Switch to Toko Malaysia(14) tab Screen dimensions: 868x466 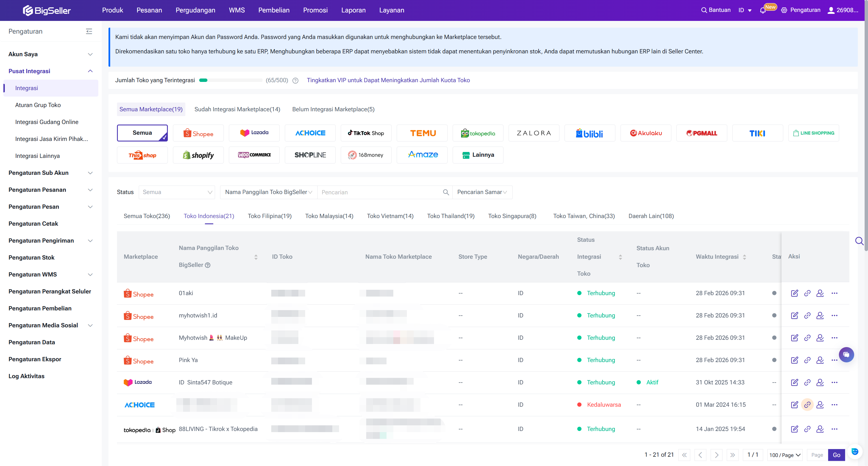coord(329,216)
